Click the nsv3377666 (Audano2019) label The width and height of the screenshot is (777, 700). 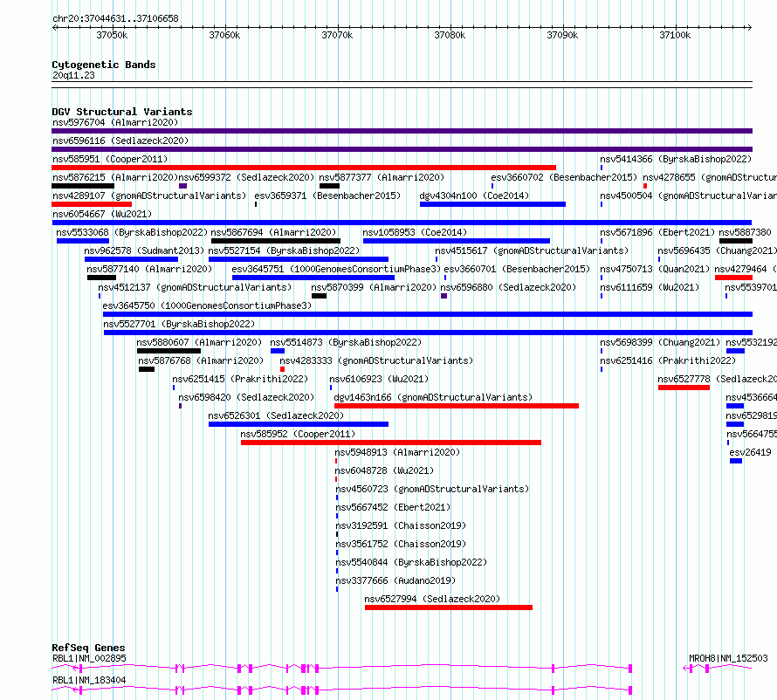point(395,580)
